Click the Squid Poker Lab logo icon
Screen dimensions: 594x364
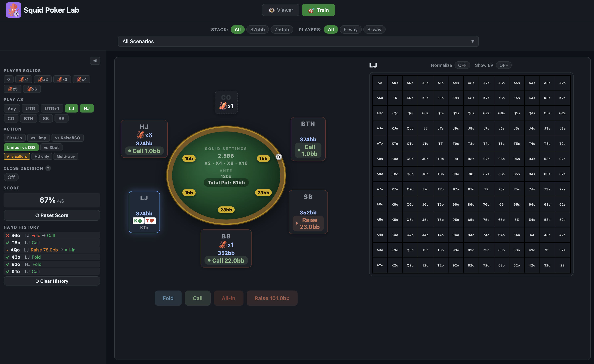pyautogui.click(x=13, y=10)
